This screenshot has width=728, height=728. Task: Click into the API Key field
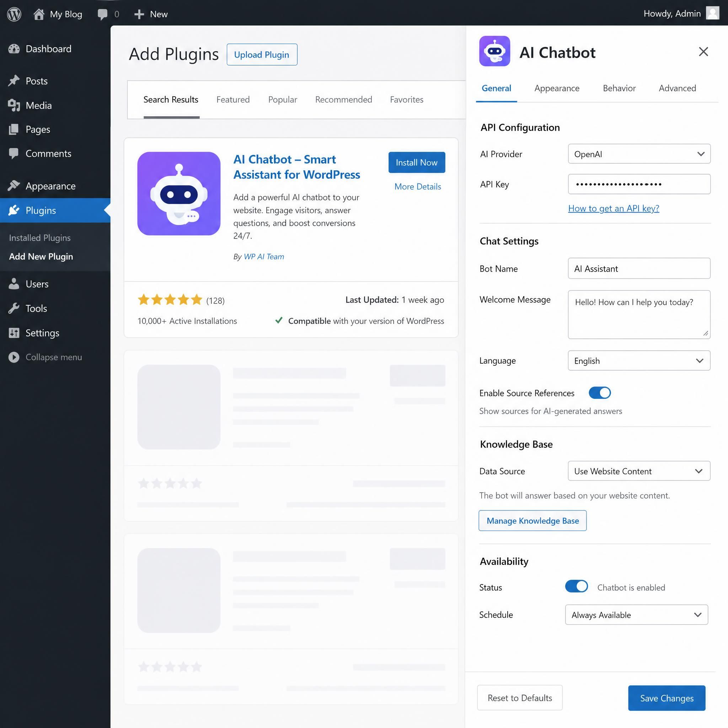click(639, 184)
